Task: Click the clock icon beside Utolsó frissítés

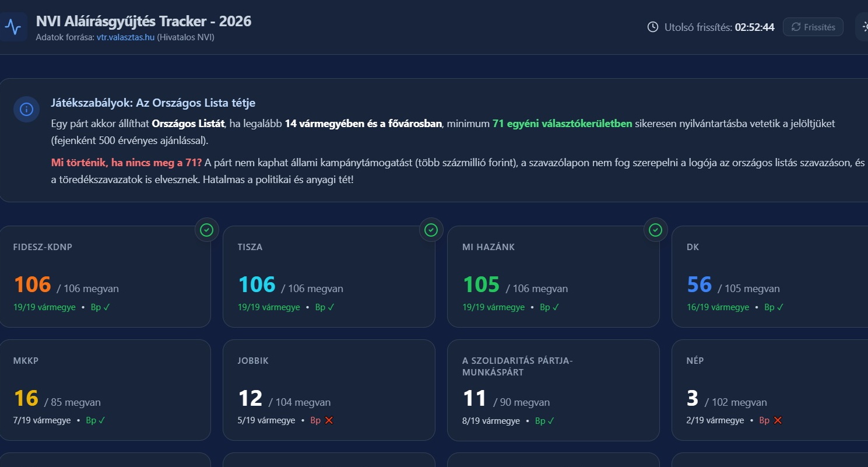Action: pos(653,27)
